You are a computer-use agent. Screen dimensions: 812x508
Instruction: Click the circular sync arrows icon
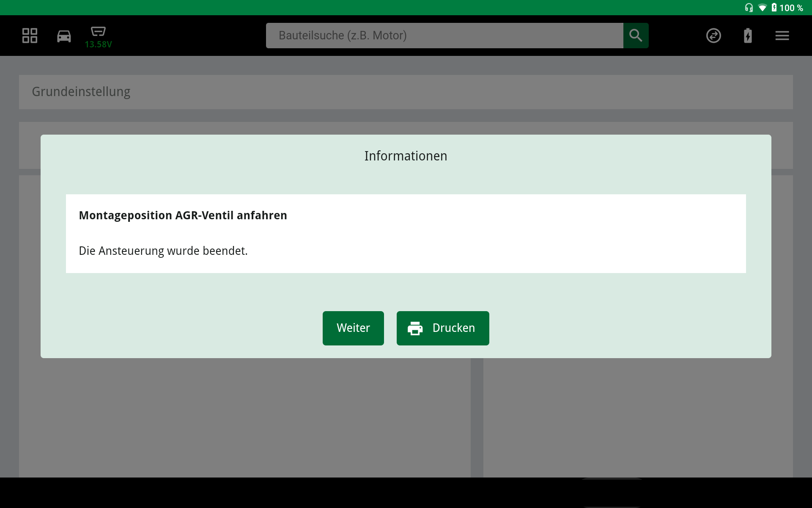tap(713, 36)
